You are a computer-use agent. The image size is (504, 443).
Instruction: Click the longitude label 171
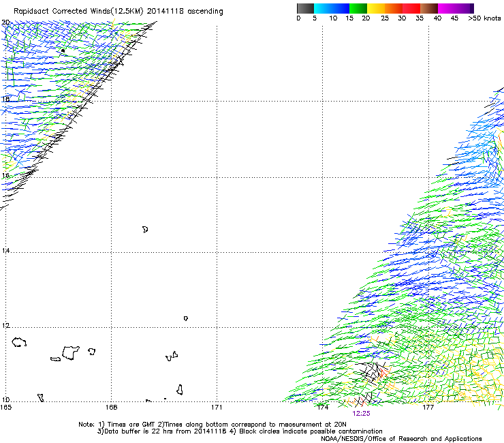(217, 408)
